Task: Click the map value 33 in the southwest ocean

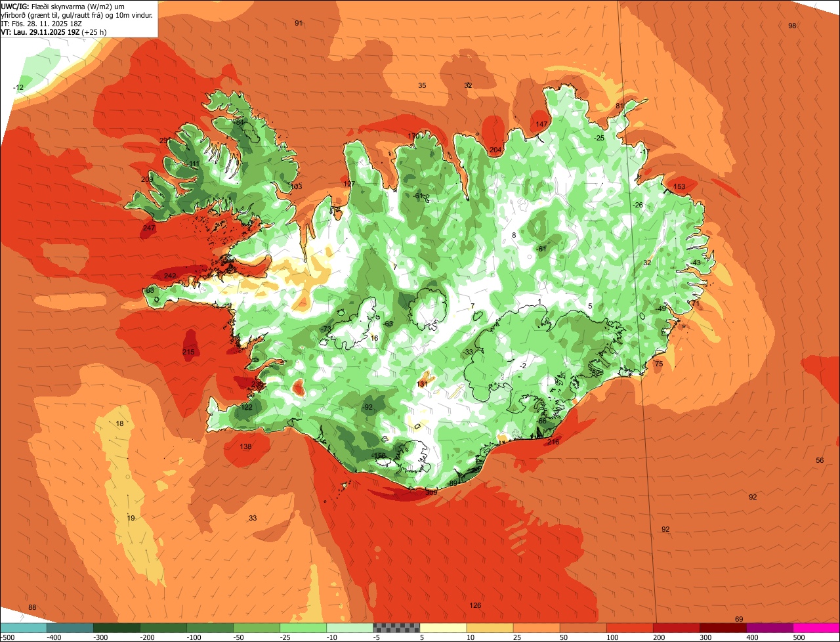Action: pos(253,518)
